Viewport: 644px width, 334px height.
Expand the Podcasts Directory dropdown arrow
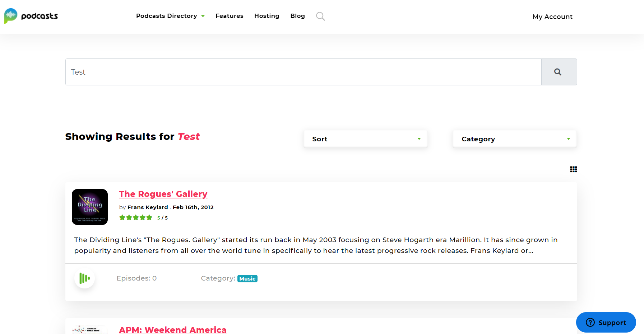(203, 16)
